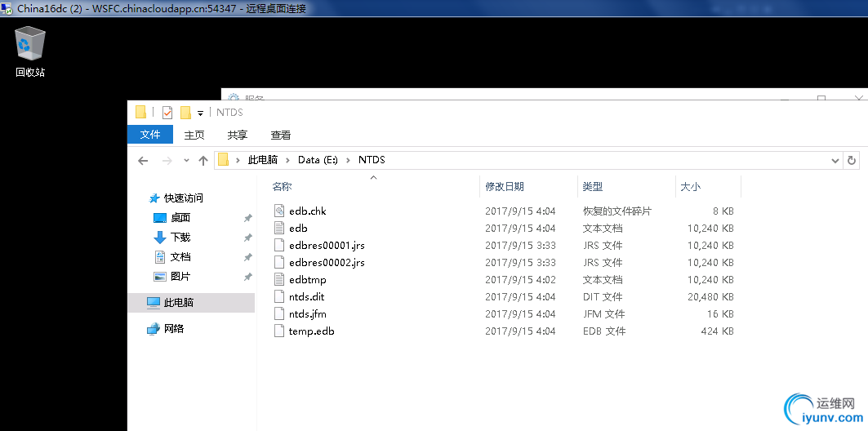Click the ntds.jfm file icon
Image resolution: width=868 pixels, height=431 pixels.
click(x=280, y=313)
